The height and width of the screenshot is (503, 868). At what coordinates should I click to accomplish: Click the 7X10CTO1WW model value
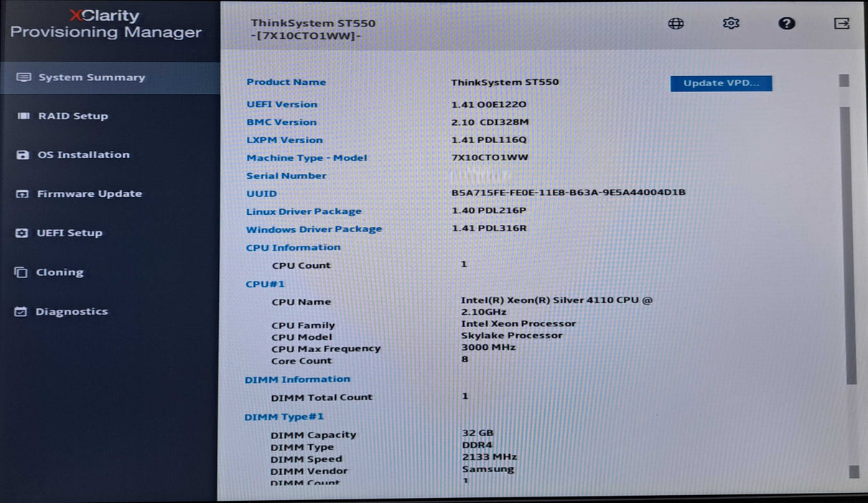point(490,157)
